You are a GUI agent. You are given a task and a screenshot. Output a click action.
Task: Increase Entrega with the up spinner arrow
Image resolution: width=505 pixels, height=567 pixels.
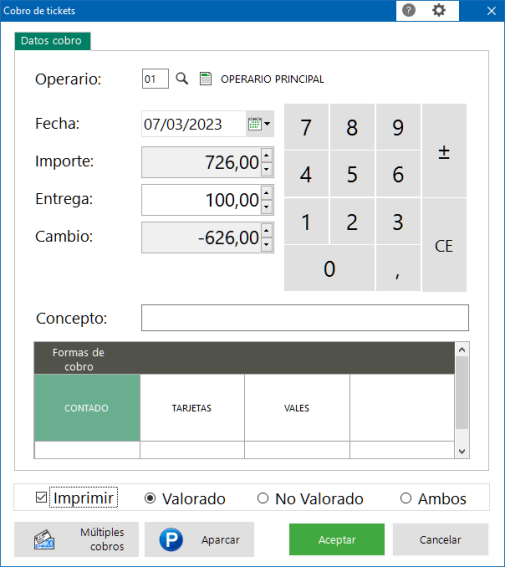pos(267,193)
